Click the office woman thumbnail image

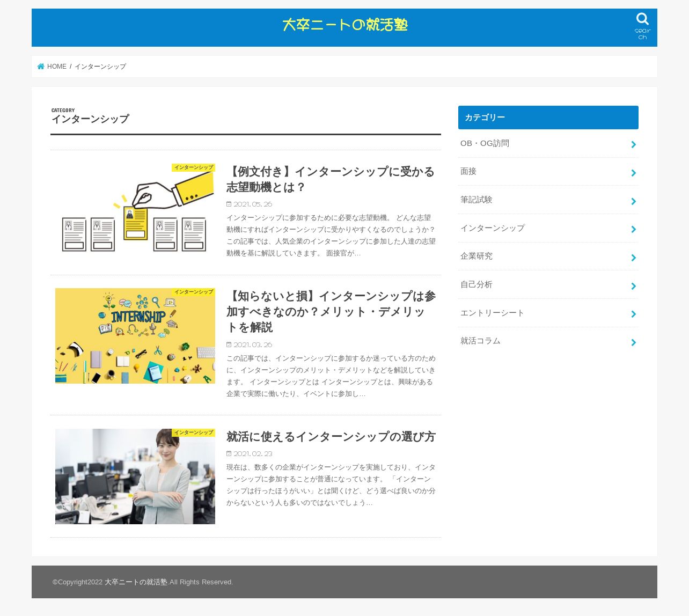click(135, 476)
